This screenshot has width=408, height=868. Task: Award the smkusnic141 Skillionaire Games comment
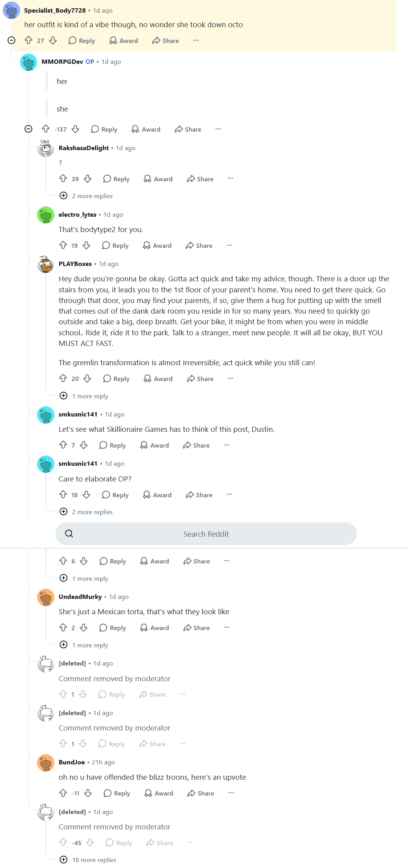coord(155,445)
